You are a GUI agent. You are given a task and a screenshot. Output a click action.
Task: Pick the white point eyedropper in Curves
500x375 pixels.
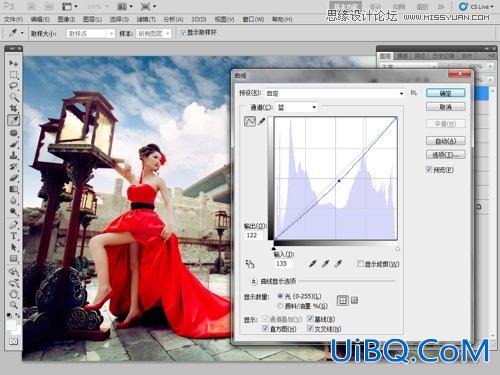click(338, 264)
